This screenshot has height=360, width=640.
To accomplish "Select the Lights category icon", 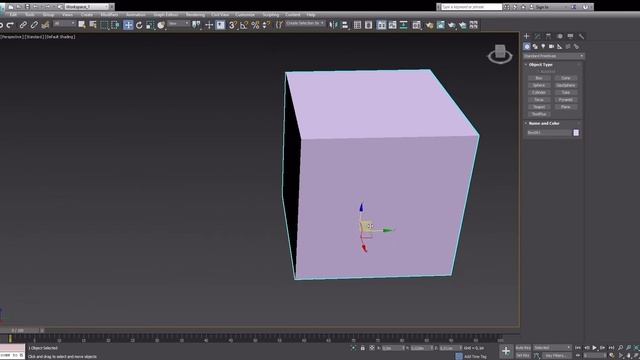I will [543, 47].
